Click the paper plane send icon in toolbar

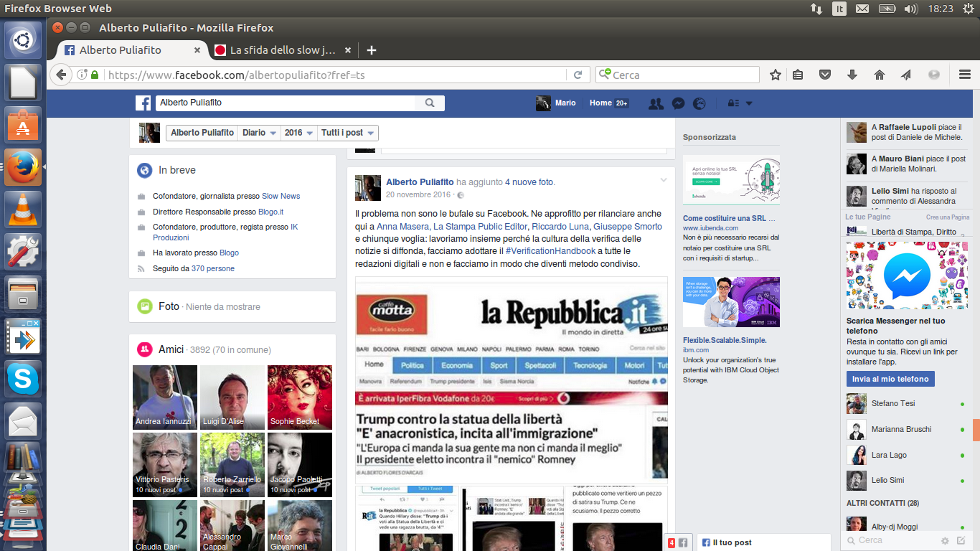(x=906, y=75)
